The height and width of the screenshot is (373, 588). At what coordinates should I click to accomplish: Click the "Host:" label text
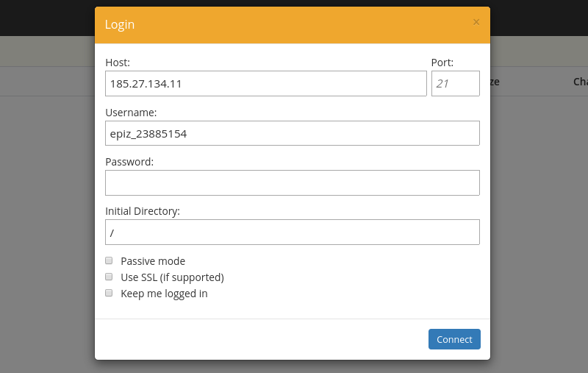tap(118, 63)
